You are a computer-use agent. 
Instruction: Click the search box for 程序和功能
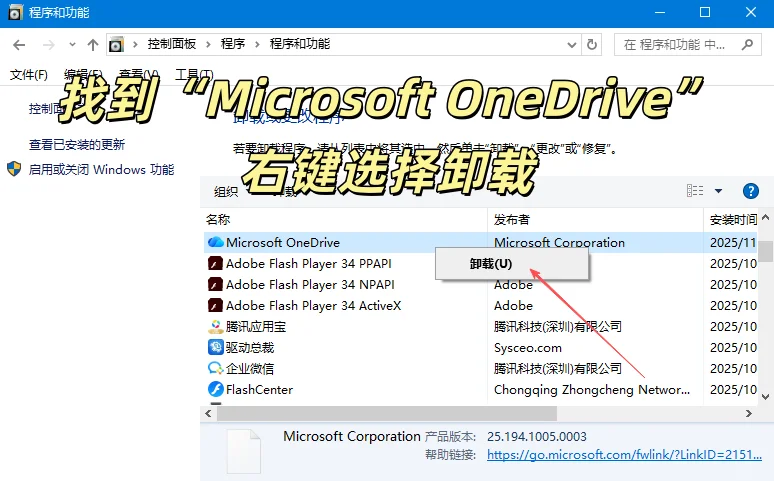coord(687,45)
